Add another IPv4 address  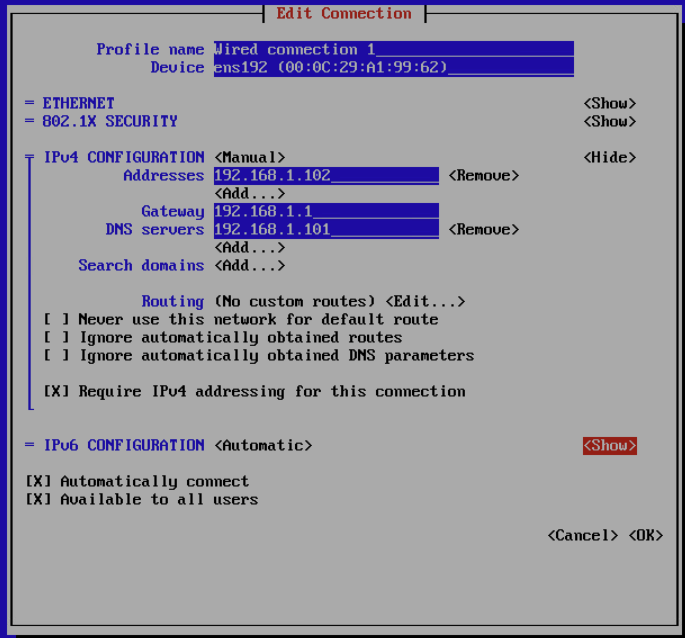pyautogui.click(x=250, y=194)
